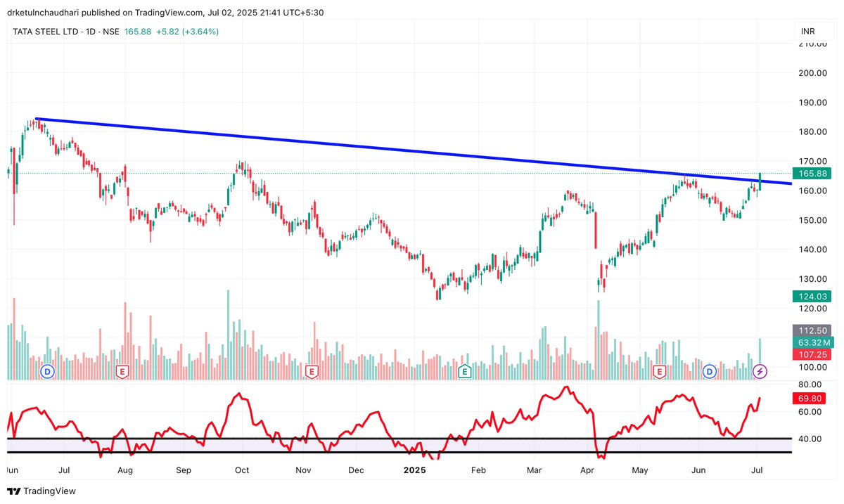
Task: Click the 165.88 last price in title
Action: tap(138, 32)
